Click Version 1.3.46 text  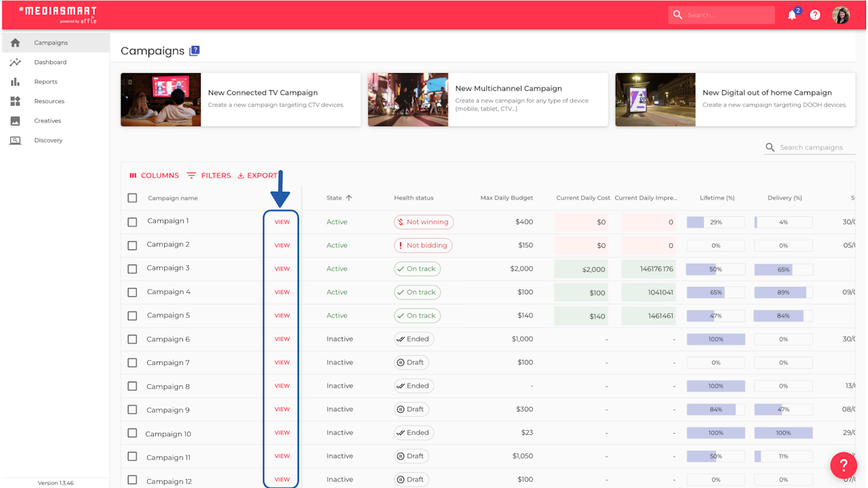(56, 483)
